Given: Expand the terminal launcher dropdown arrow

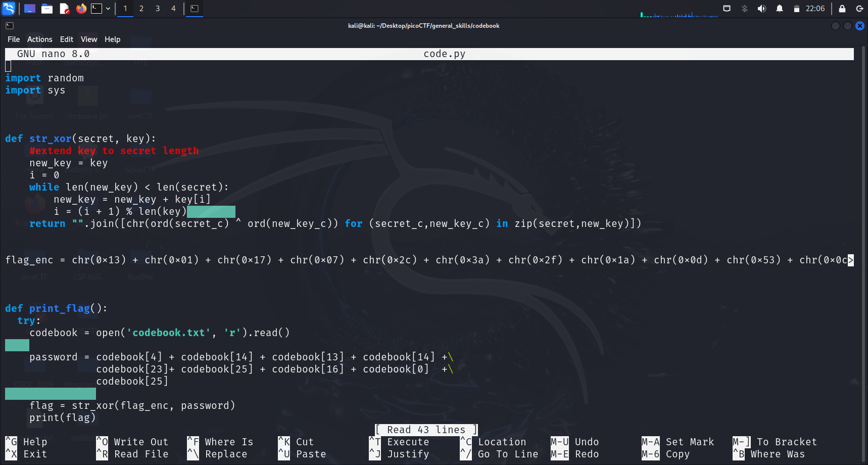Looking at the screenshot, I should pos(108,9).
